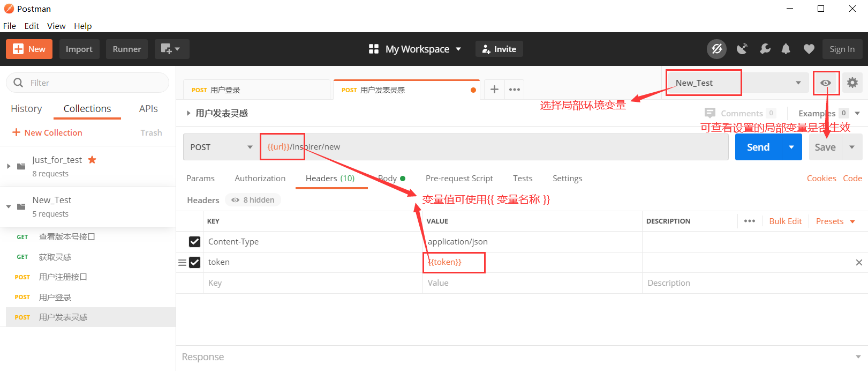Open the POST 用户登录 sidebar request
The height and width of the screenshot is (371, 868).
(x=90, y=297)
